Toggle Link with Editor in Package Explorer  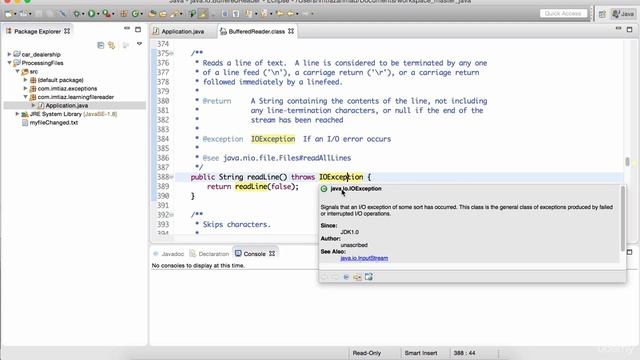point(111,45)
